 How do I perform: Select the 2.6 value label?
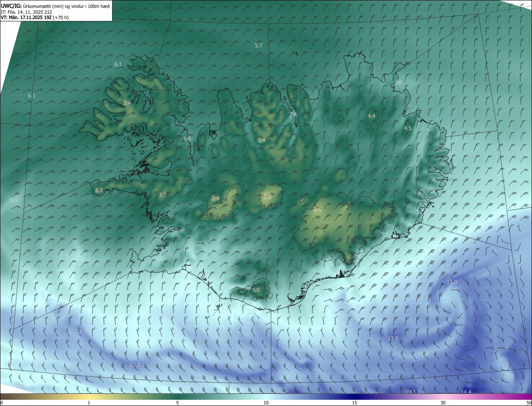tap(317, 210)
